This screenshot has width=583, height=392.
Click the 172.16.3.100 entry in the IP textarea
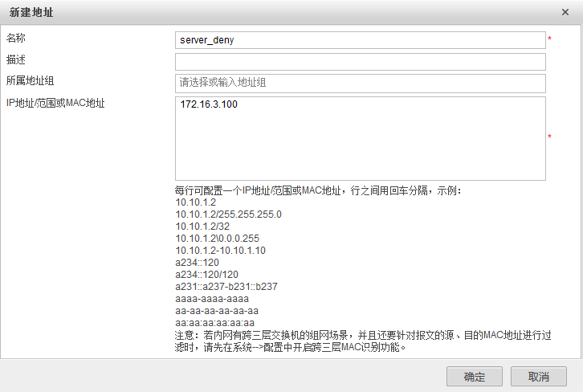[209, 105]
